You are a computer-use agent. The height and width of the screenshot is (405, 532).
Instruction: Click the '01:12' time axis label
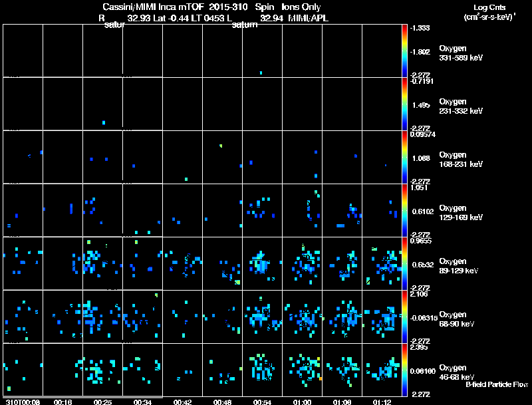(382, 402)
